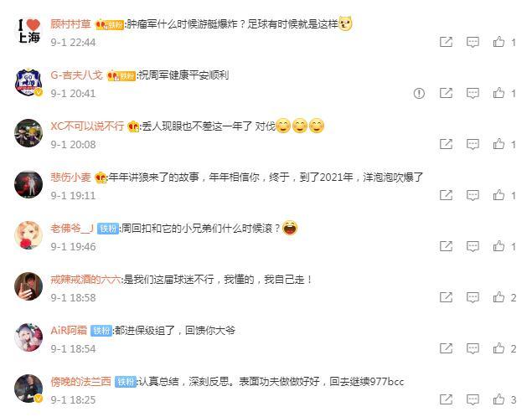Image resolution: width=532 pixels, height=417 pixels.
Task: Like the comment by 悲伤小麦
Action: (498, 195)
